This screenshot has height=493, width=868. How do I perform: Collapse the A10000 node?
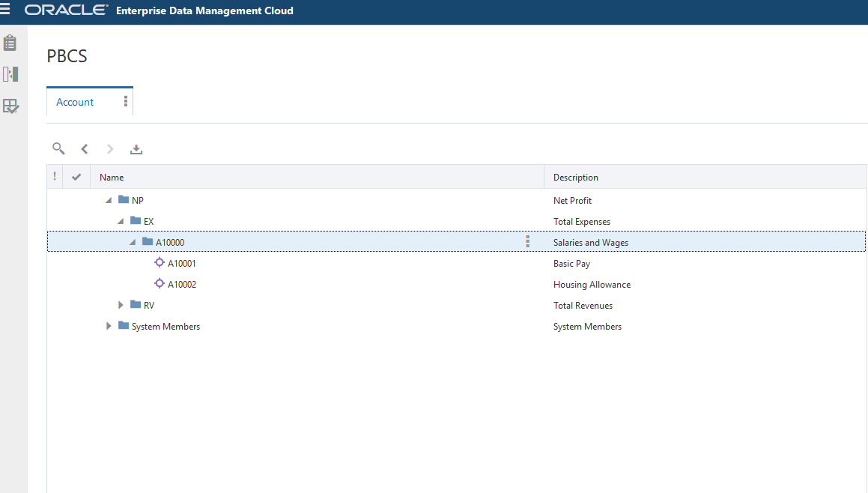tap(133, 243)
